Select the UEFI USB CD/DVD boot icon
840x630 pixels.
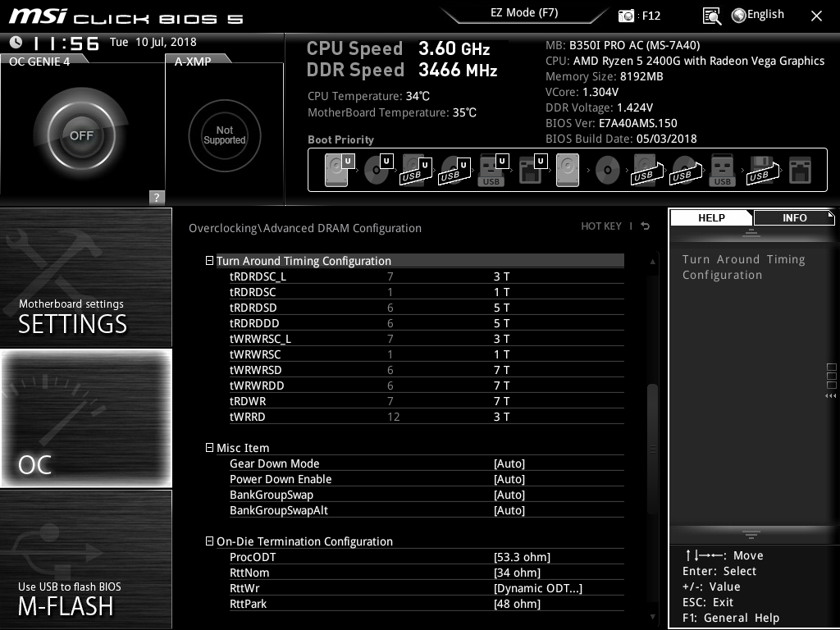click(x=454, y=170)
